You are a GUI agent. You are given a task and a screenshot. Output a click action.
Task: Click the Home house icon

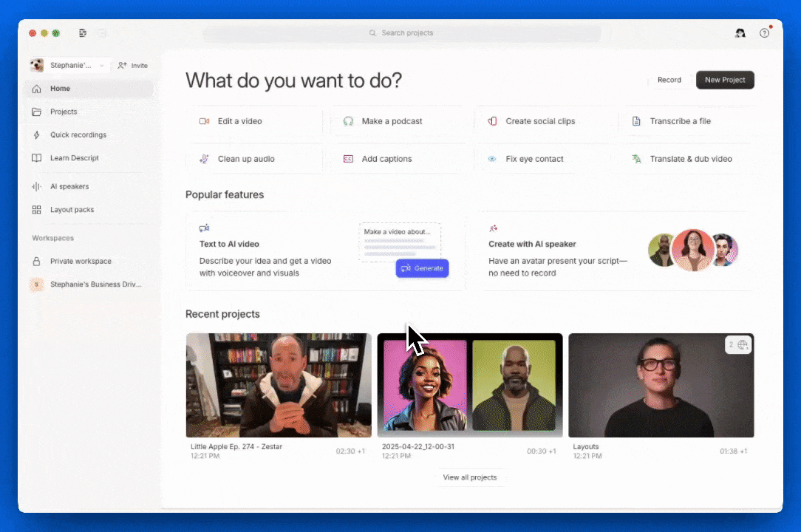tap(37, 89)
